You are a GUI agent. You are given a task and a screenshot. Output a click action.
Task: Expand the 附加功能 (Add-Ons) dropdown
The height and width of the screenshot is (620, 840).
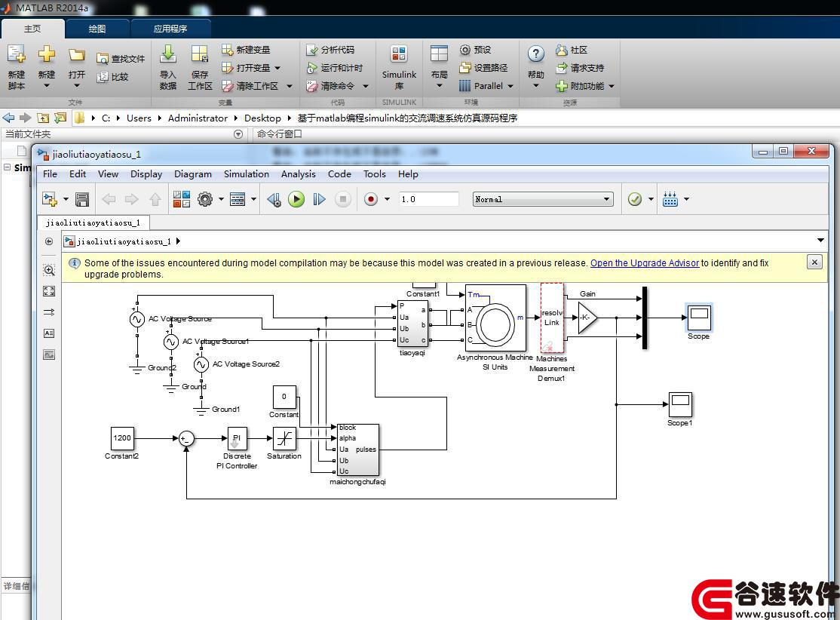pos(612,86)
